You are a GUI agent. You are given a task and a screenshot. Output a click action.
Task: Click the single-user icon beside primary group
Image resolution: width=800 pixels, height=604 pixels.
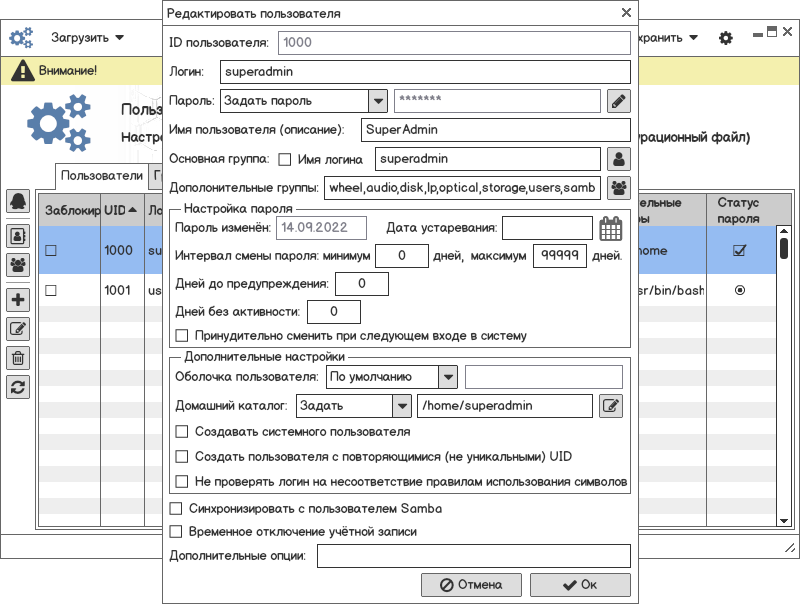tap(619, 159)
